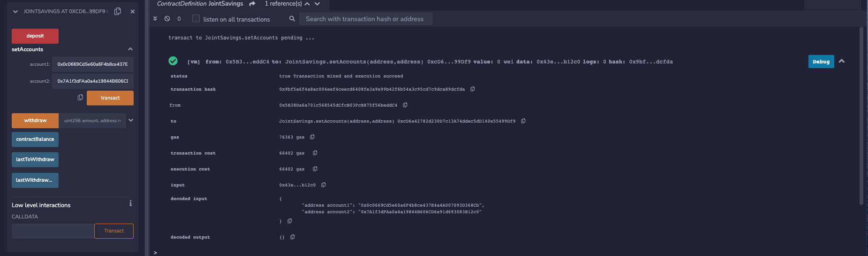
Task: Call the lastToWithdraw getter
Action: coord(35,160)
